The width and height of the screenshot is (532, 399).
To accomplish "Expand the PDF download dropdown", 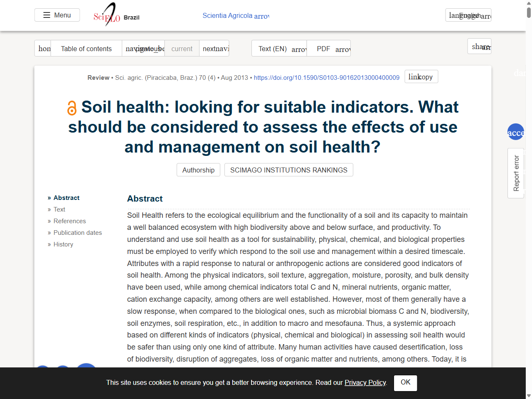I will click(x=329, y=48).
